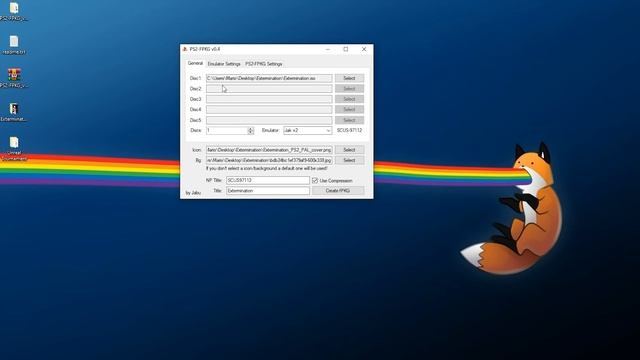Click the Disc1 path field
This screenshot has width=640, height=360.
tap(269, 78)
